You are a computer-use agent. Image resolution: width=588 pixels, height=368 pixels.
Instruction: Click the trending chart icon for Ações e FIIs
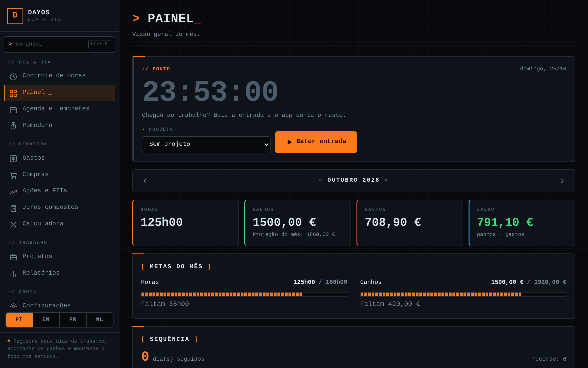[13, 192]
